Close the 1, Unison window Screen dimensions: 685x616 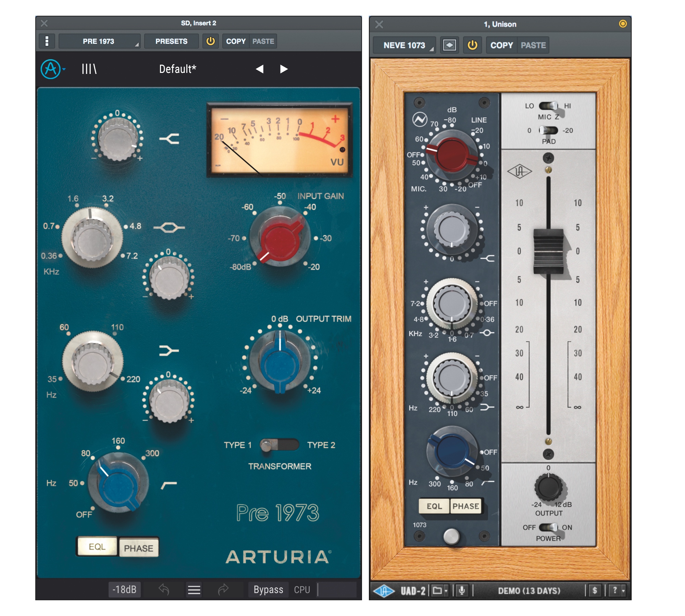pyautogui.click(x=379, y=24)
